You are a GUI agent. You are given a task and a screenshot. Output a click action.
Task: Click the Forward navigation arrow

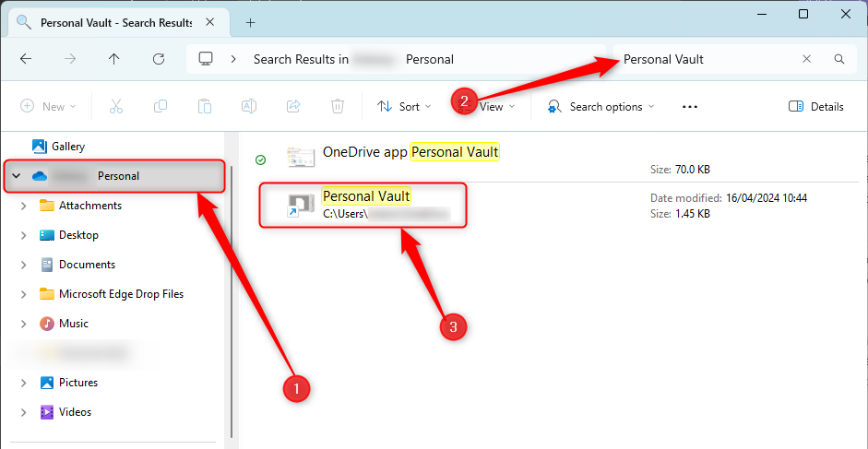70,59
